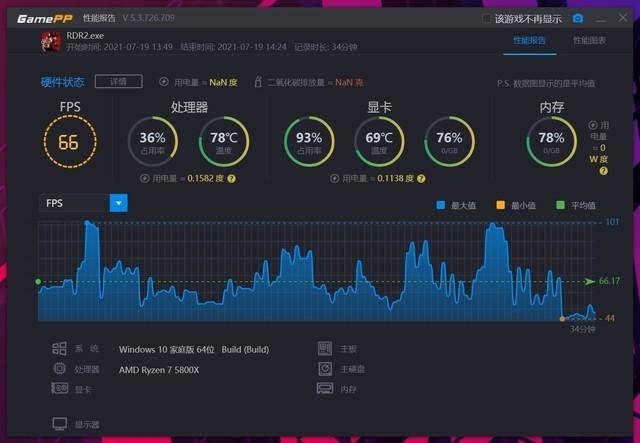Click the 44 minimum value label

[610, 318]
